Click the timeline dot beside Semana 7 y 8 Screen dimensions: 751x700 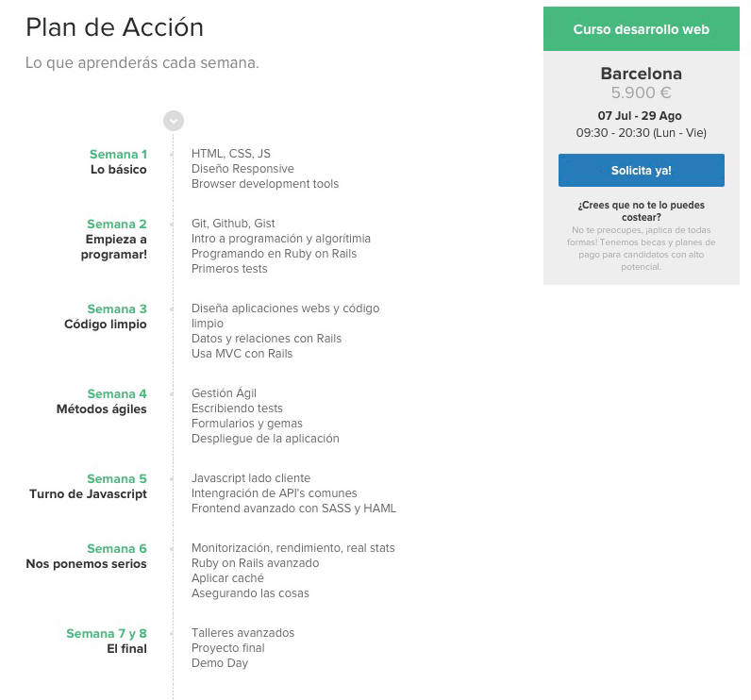172,634
